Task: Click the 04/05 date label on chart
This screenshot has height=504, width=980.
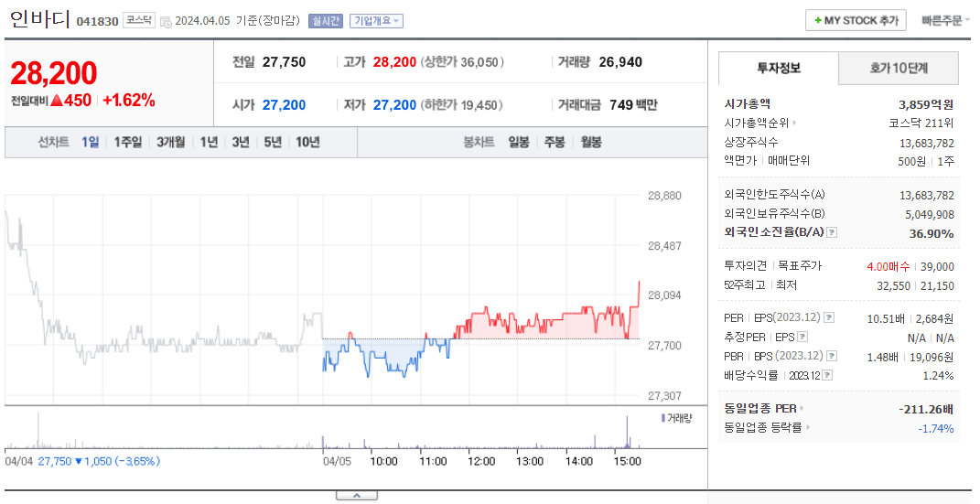Action: (336, 462)
